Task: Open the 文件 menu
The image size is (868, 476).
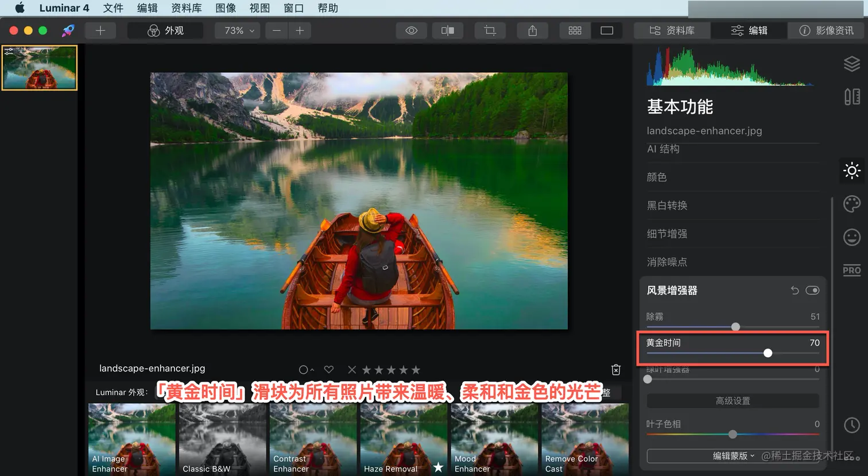Action: pyautogui.click(x=113, y=8)
